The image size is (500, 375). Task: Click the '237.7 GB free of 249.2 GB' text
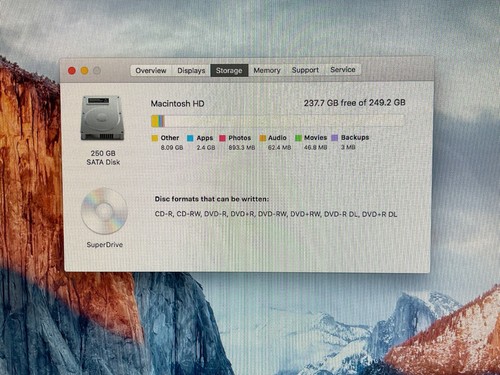pyautogui.click(x=354, y=103)
